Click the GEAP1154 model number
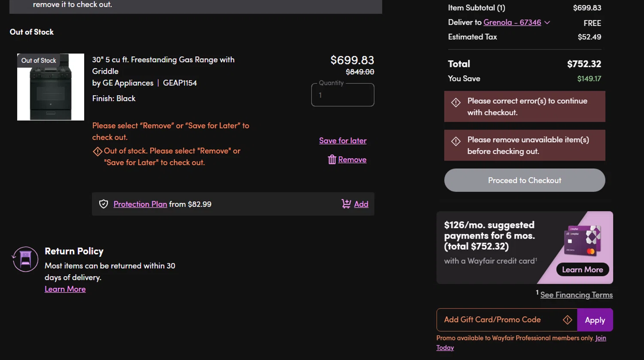 click(x=180, y=83)
